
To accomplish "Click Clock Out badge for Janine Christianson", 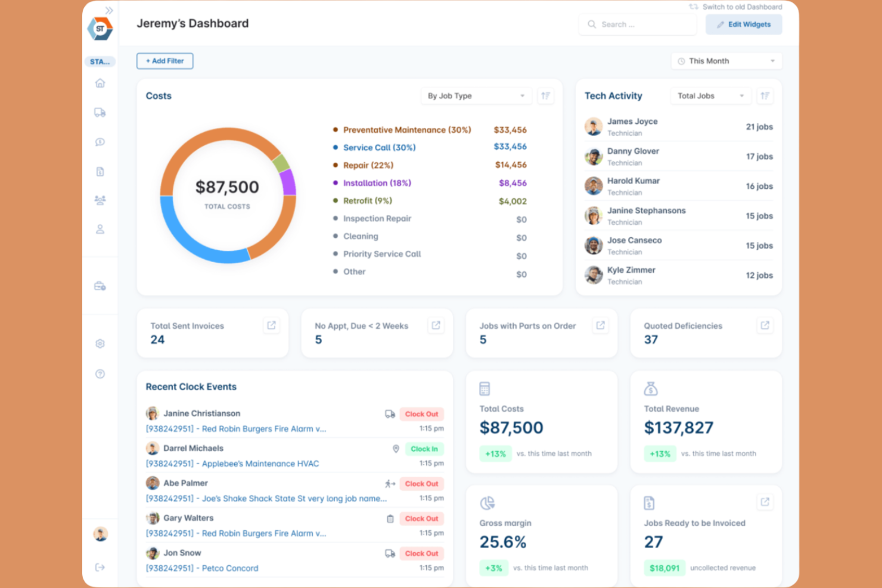I will (x=421, y=414).
